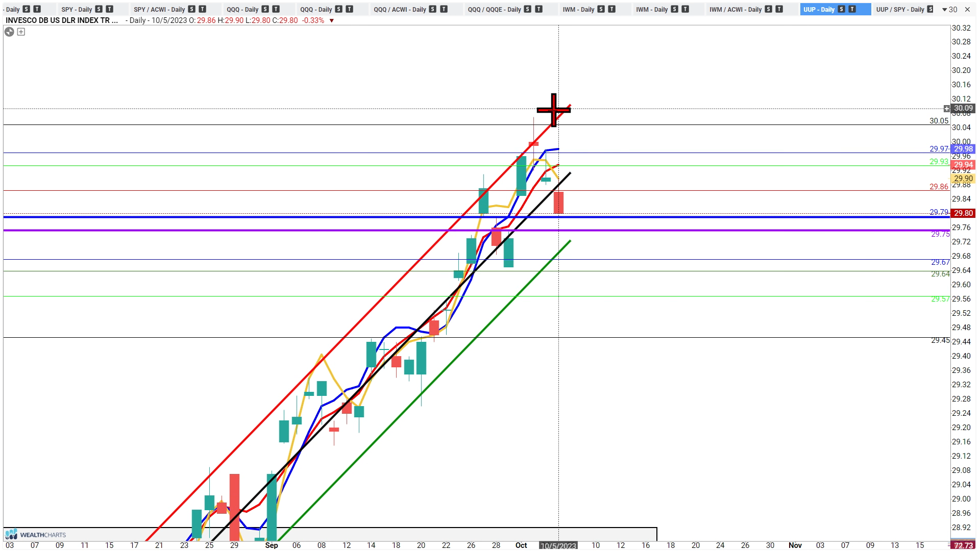980x551 pixels.
Task: Select the 29.64 horizontal line label
Action: [x=940, y=274]
